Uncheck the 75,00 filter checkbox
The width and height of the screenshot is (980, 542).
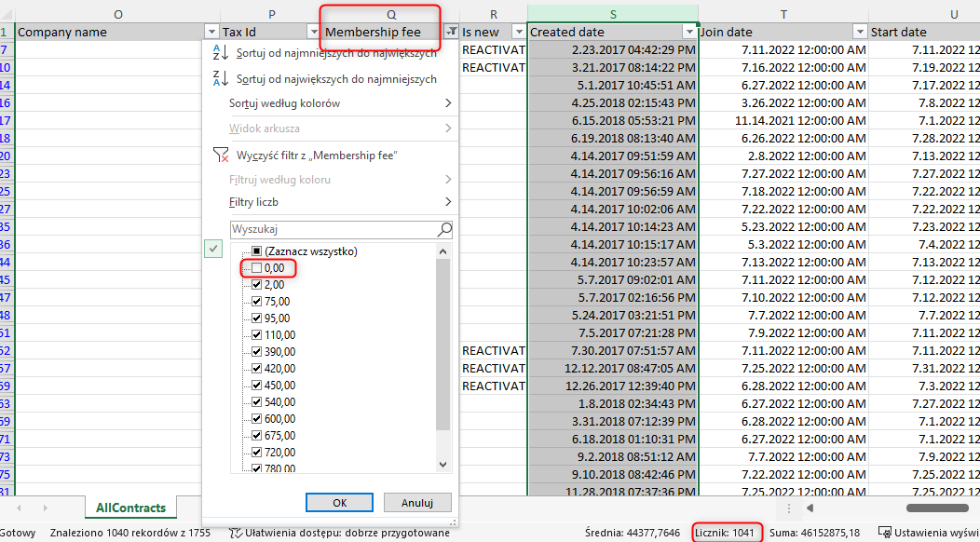pos(256,302)
